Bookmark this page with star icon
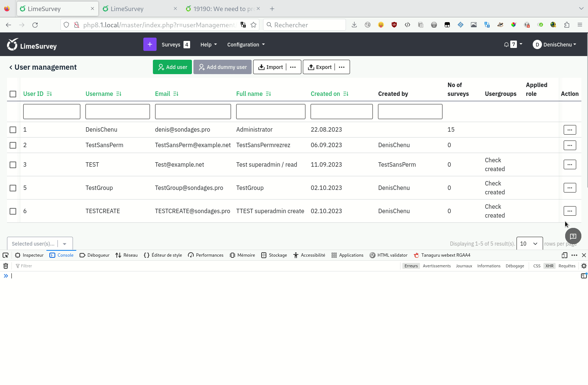Viewport: 588px width, 385px height. coord(253,25)
